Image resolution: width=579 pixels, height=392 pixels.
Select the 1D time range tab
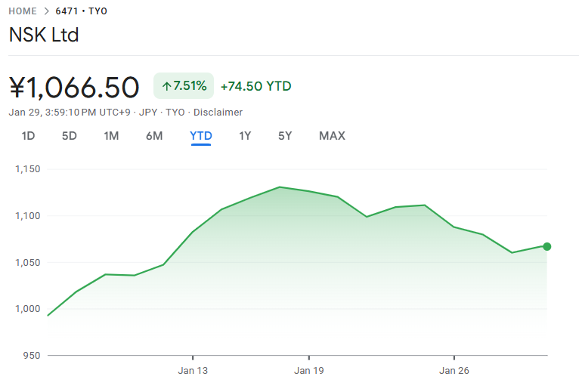28,136
